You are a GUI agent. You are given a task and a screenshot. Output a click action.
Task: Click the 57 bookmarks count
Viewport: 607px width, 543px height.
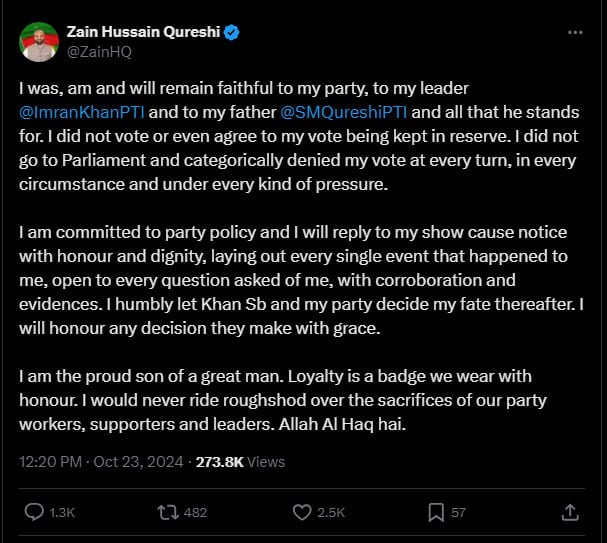click(459, 512)
